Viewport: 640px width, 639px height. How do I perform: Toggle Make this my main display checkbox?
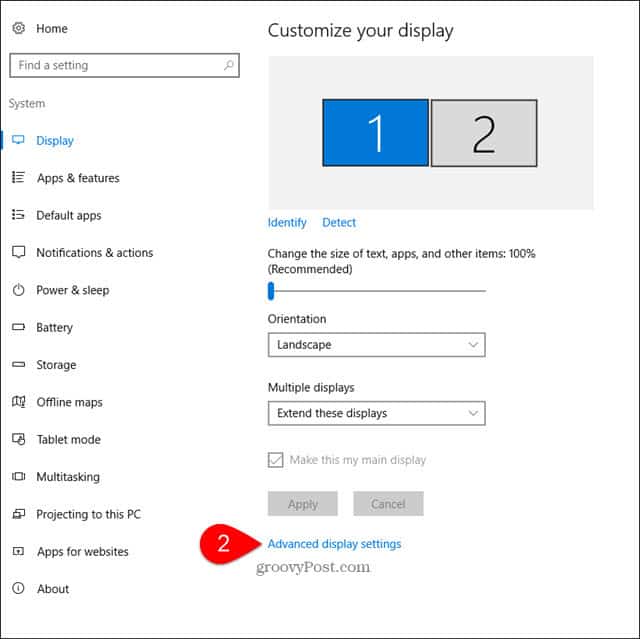pyautogui.click(x=276, y=460)
